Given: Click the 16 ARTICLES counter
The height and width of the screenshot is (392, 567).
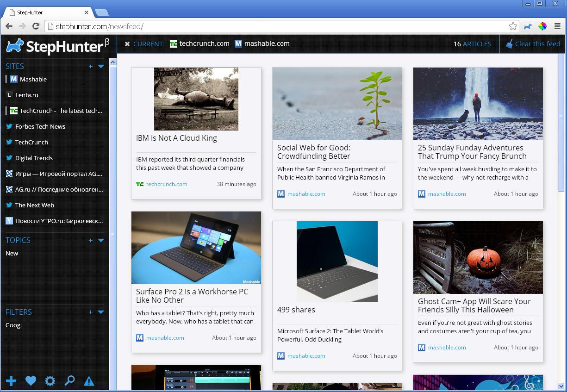Looking at the screenshot, I should 472,44.
